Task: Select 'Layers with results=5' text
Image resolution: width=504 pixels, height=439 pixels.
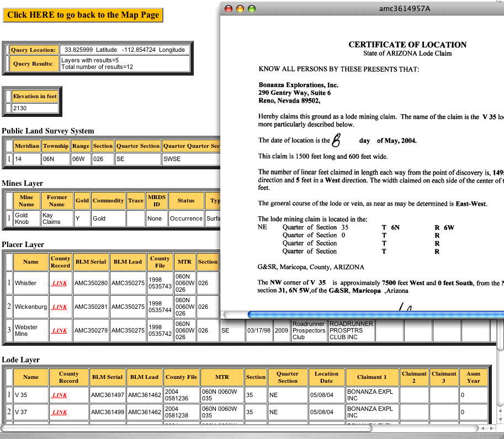Action: 90,60
